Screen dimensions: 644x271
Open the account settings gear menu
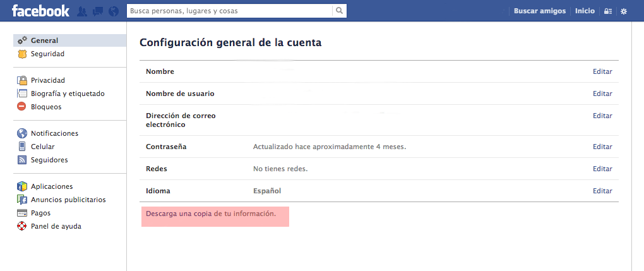(624, 11)
